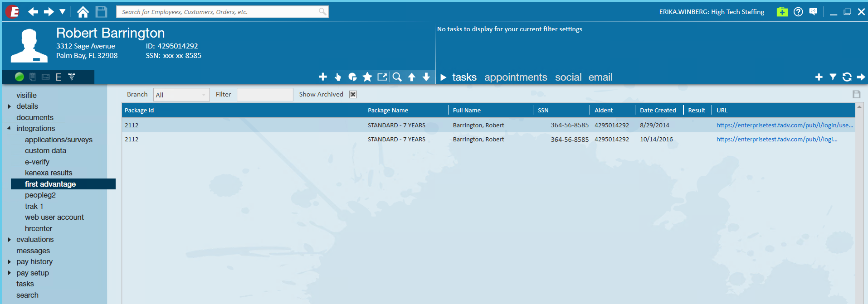This screenshot has height=304, width=868.
Task: Toggle the Show Archived checkbox
Action: point(353,94)
